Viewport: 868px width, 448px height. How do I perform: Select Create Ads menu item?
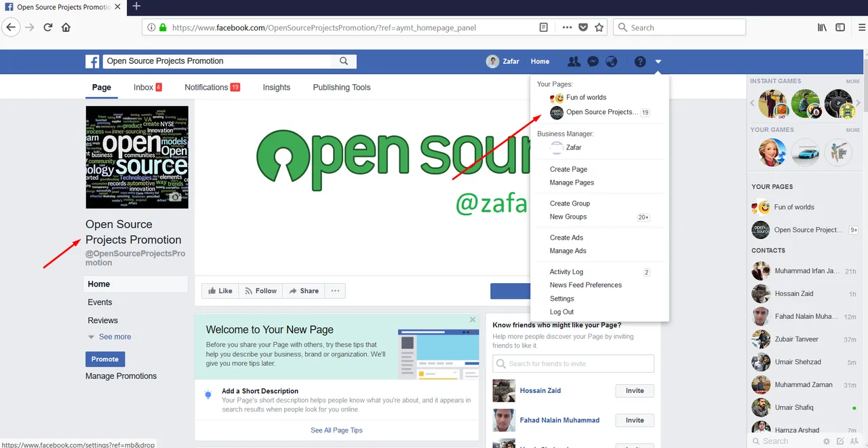coord(566,238)
